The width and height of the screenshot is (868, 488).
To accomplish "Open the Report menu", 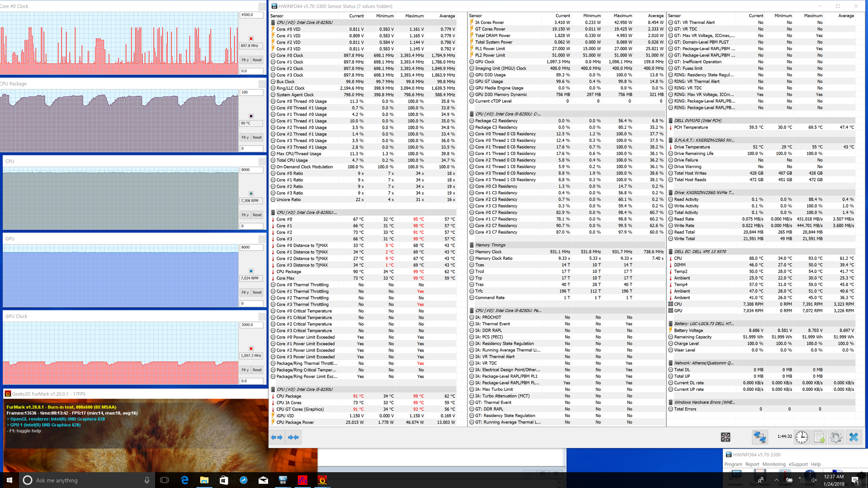I will (x=752, y=464).
